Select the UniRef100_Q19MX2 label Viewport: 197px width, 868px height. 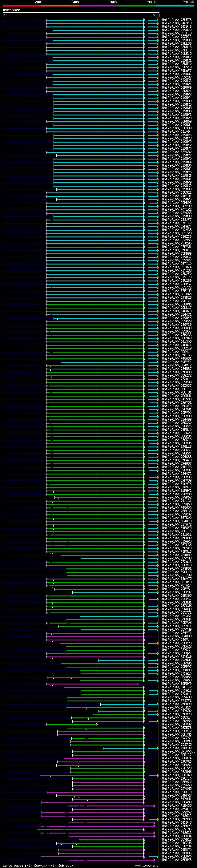point(177,57)
